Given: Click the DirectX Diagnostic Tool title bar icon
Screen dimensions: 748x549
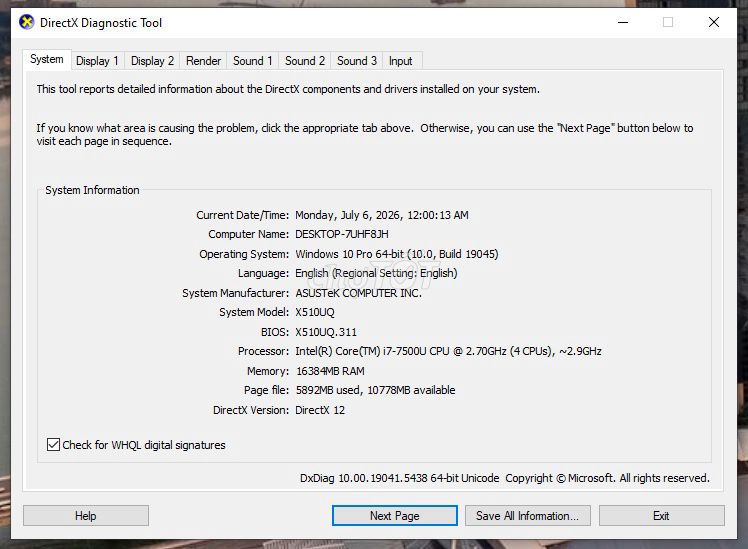Looking at the screenshot, I should tap(27, 22).
